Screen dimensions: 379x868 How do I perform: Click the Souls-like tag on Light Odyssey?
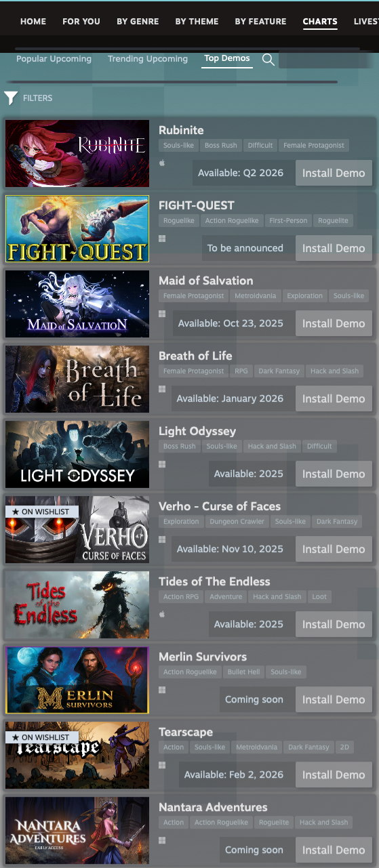coord(222,447)
